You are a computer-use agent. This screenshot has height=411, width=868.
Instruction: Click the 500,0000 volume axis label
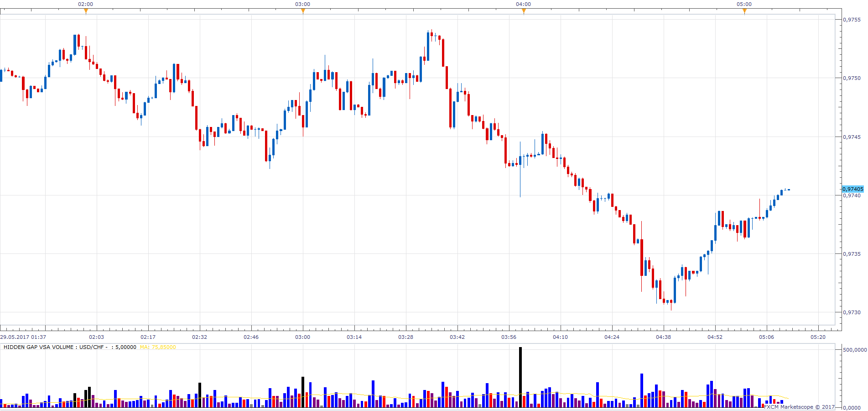click(x=855, y=350)
